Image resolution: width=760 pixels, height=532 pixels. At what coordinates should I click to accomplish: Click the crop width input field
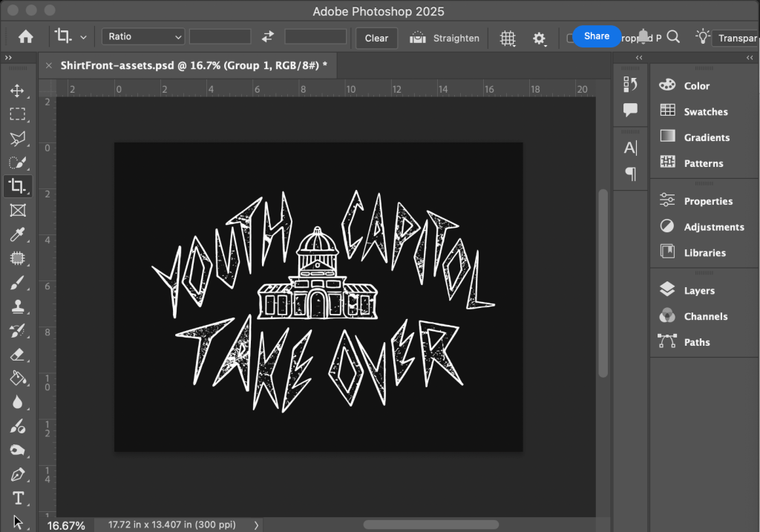[220, 37]
